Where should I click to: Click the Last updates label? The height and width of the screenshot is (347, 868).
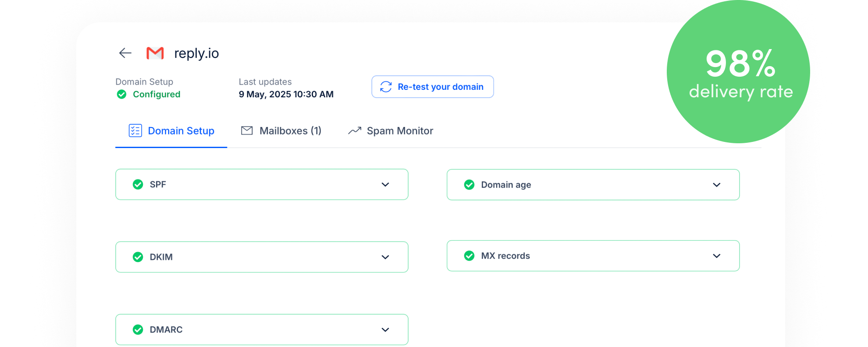click(x=265, y=82)
